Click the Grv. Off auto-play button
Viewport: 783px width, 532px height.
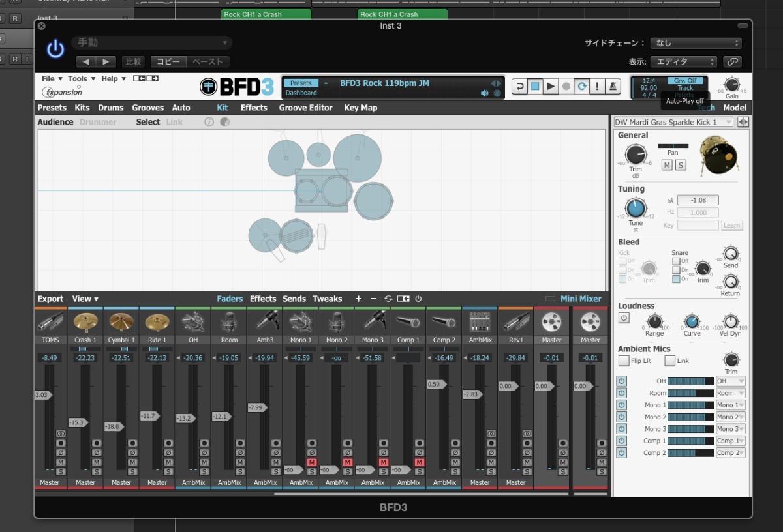(685, 80)
